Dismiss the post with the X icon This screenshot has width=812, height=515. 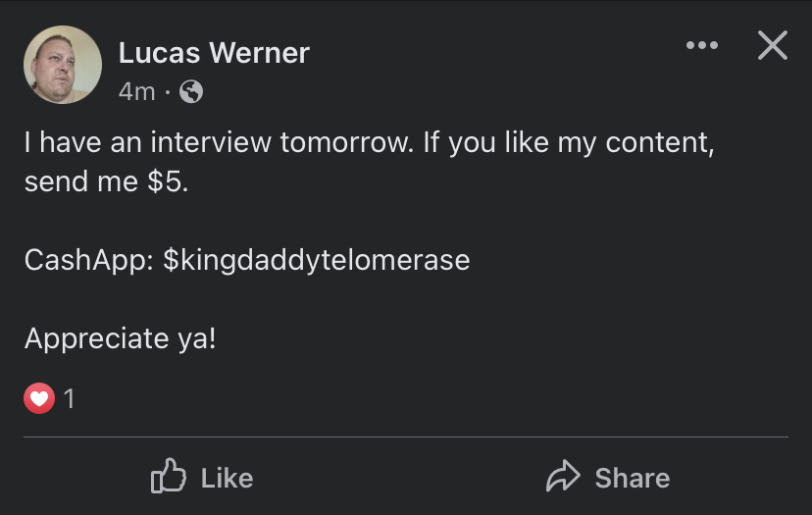(x=773, y=45)
